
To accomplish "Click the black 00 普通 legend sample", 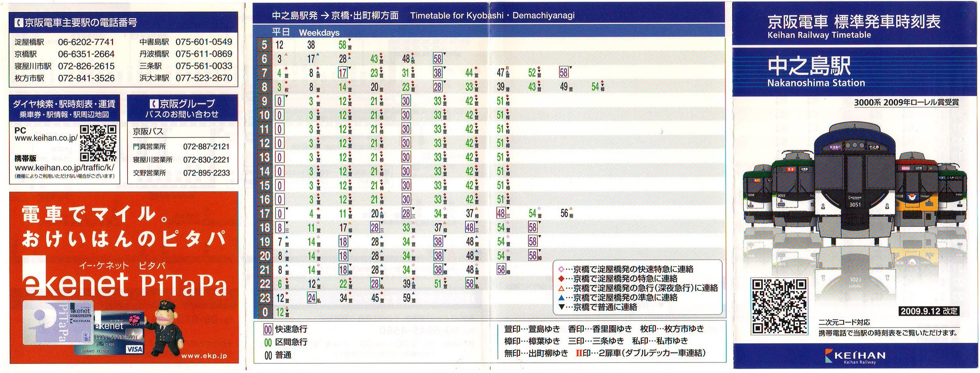I will 268,355.
